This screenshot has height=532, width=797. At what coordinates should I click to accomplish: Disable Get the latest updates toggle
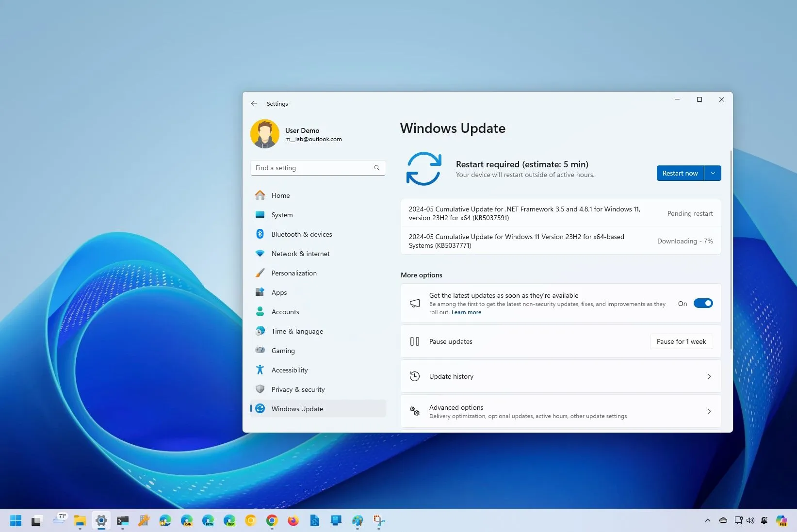703,303
